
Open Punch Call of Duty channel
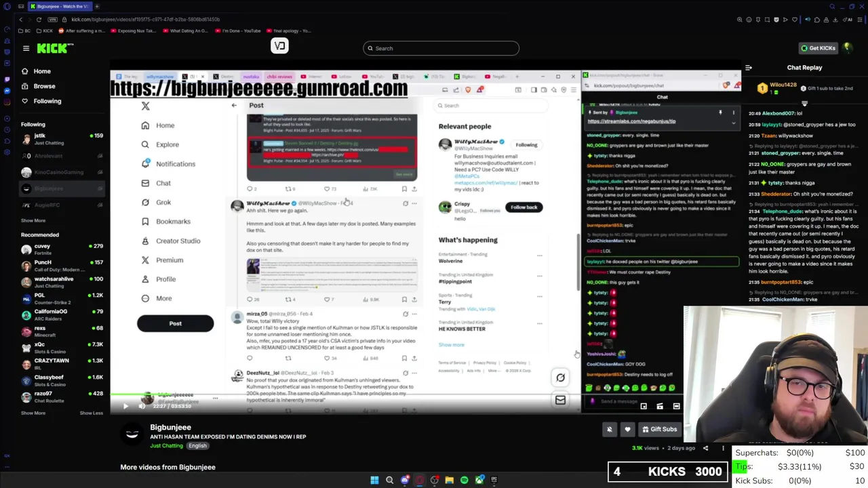[x=62, y=266]
